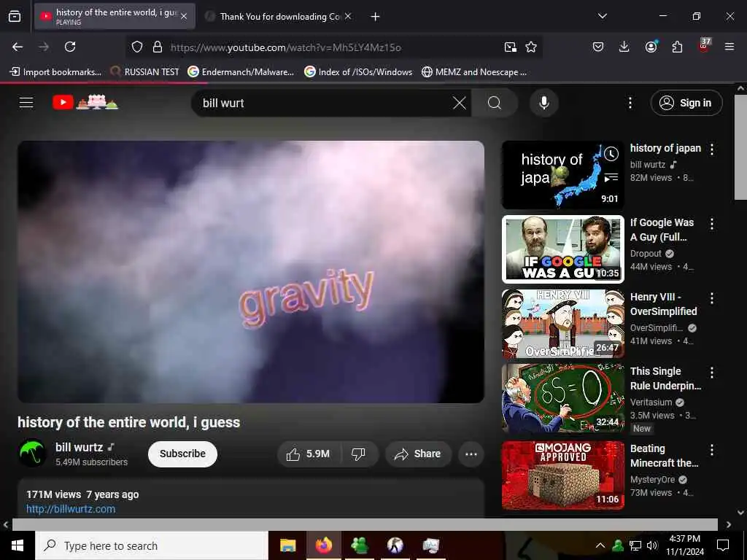Switch to 'Thank You for downloading' tab

click(279, 16)
